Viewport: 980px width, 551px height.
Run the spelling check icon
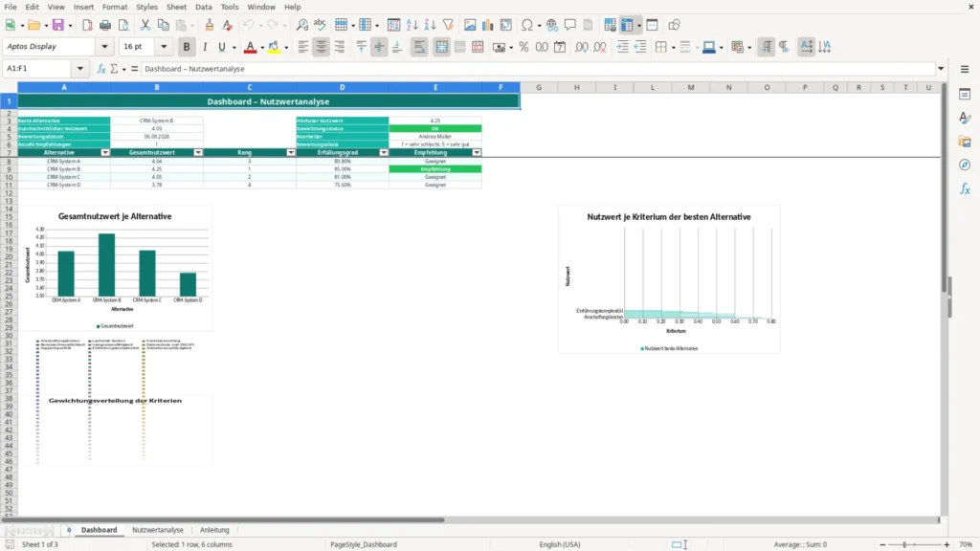point(320,25)
